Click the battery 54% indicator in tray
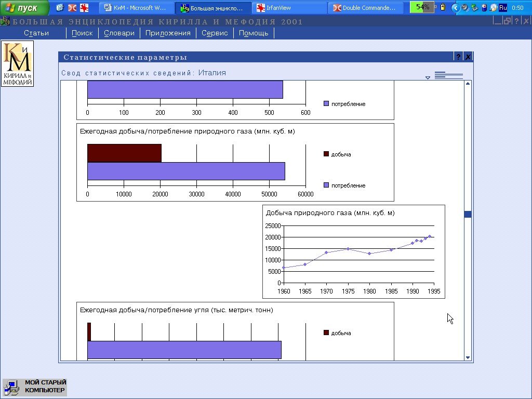This screenshot has height=399, width=532. point(422,7)
